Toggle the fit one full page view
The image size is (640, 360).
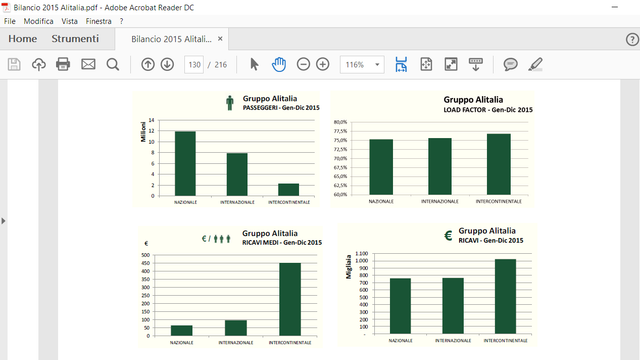(426, 64)
